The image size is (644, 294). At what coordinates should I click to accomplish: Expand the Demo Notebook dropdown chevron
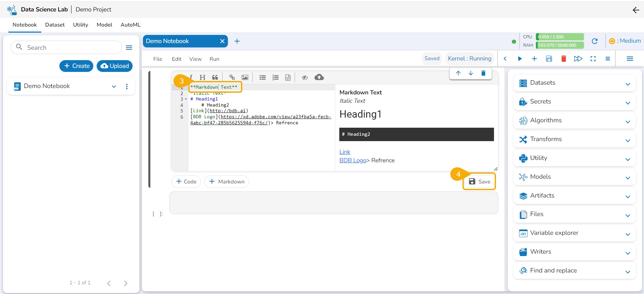tap(114, 86)
